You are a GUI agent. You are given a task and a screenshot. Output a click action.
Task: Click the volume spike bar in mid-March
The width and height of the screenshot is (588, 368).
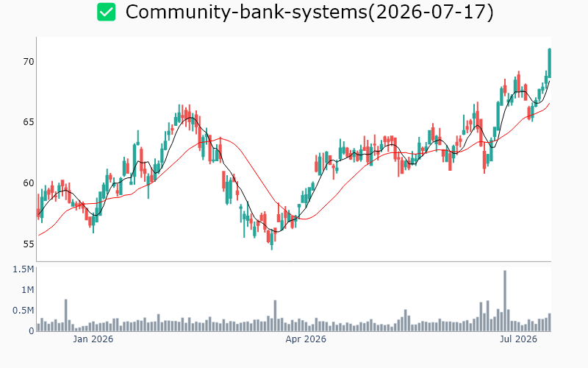(275, 316)
